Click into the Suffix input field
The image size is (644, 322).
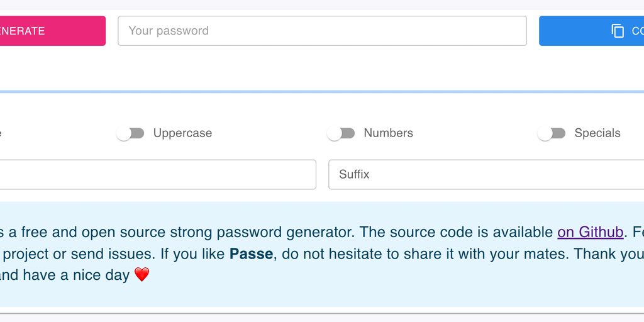pos(486,174)
